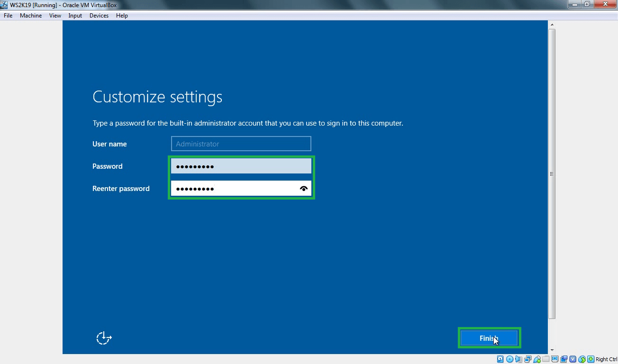Click the CPU virtualization status icon

coord(573,359)
